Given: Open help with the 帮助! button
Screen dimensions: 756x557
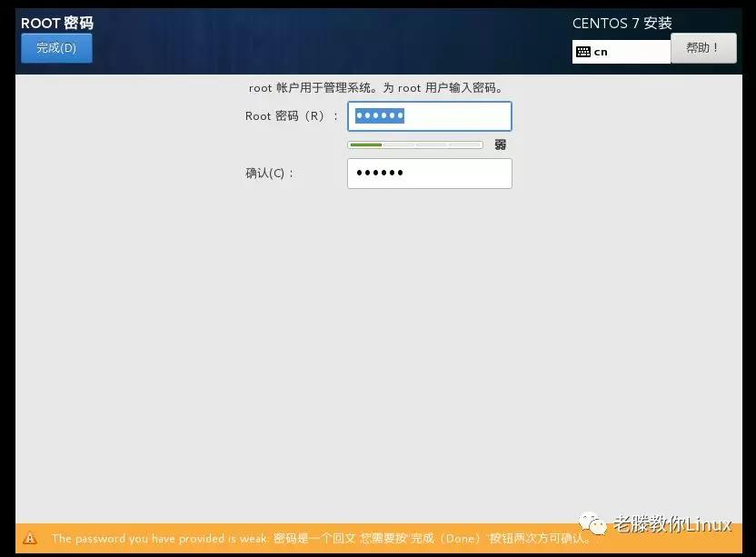Looking at the screenshot, I should [702, 48].
